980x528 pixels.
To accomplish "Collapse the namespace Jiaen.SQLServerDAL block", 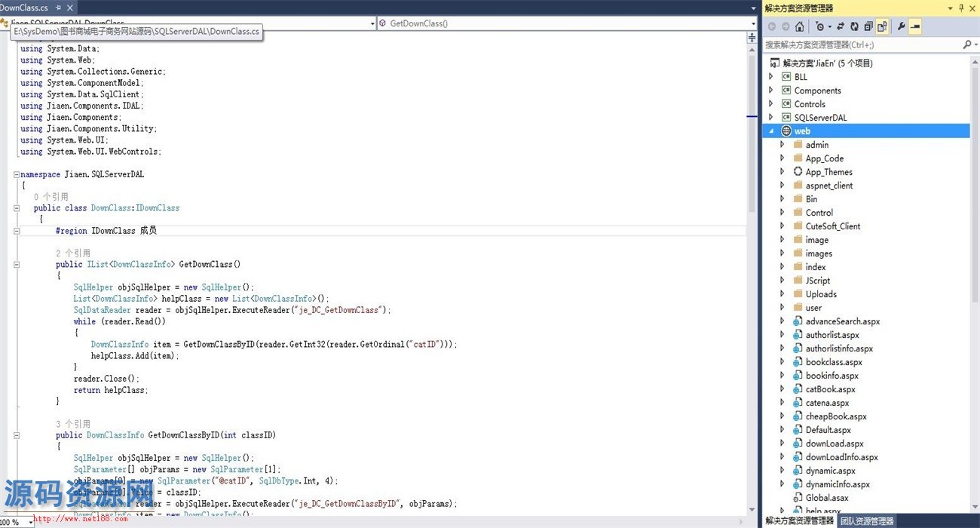I will 17,174.
